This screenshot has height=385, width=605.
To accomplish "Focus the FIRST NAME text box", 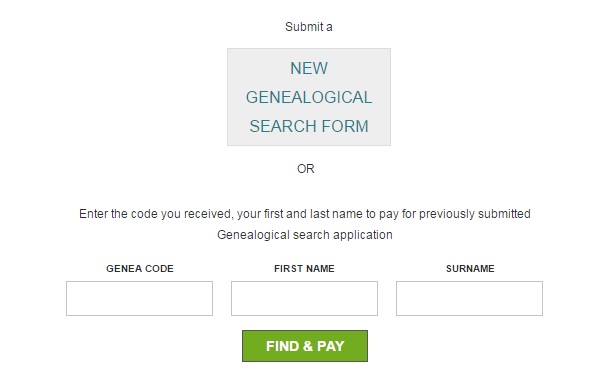I will 304,298.
